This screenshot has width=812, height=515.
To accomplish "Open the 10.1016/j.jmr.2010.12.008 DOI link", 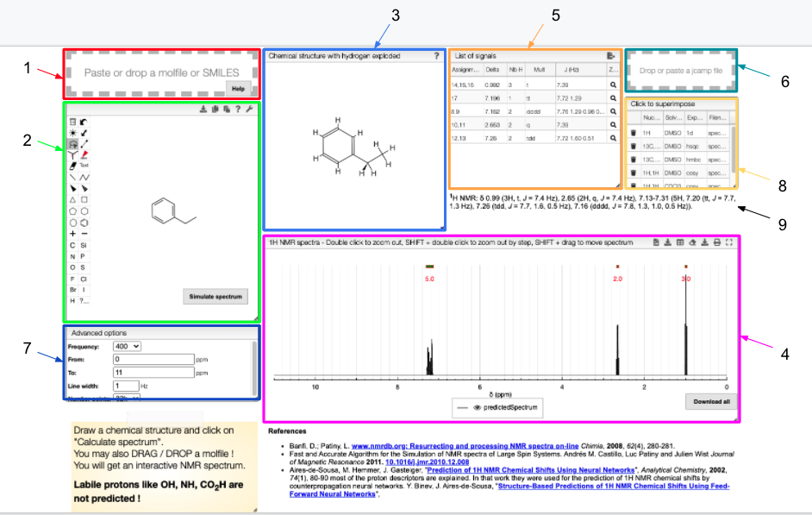I will 428,462.
